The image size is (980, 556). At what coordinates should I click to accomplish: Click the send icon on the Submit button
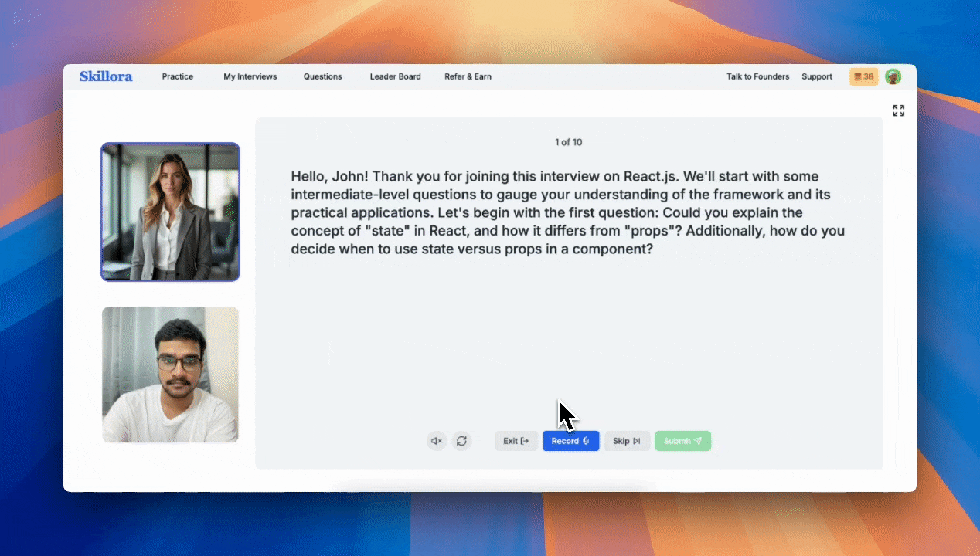(x=696, y=440)
